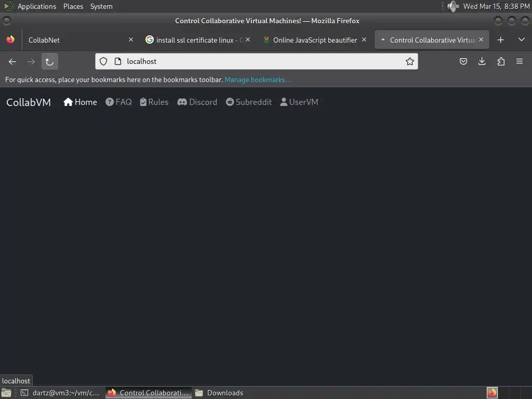This screenshot has width=532, height=399.
Task: Switch to the Downloads folder window
Action: (219, 393)
